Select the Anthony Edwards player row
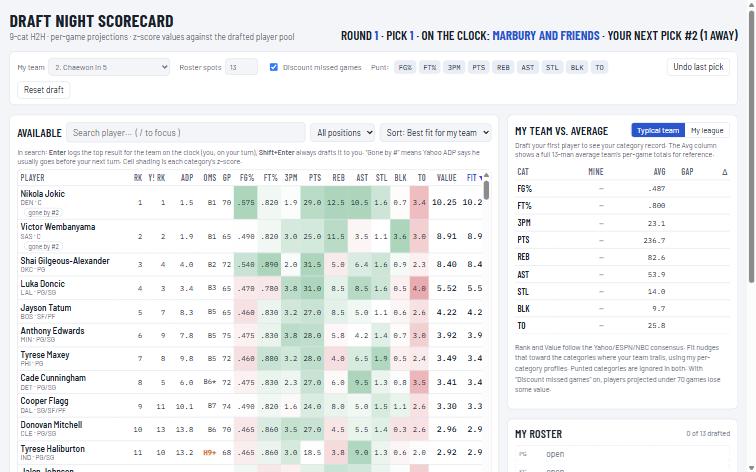756x472 pixels. 251,335
